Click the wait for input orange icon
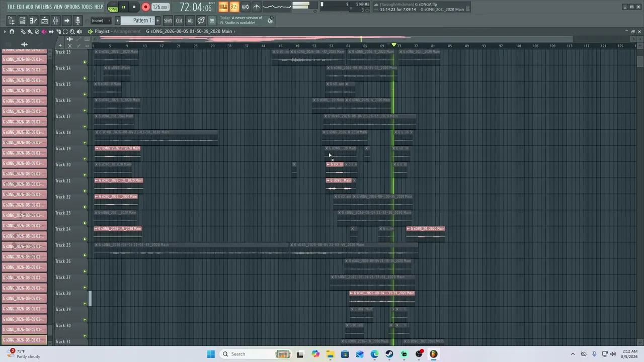This screenshot has width=644, height=362. tap(223, 7)
